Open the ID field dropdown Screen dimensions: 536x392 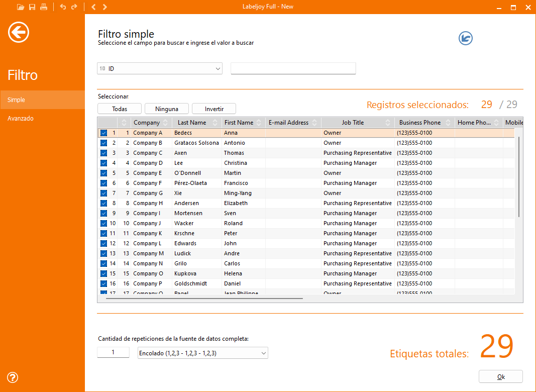(x=218, y=69)
